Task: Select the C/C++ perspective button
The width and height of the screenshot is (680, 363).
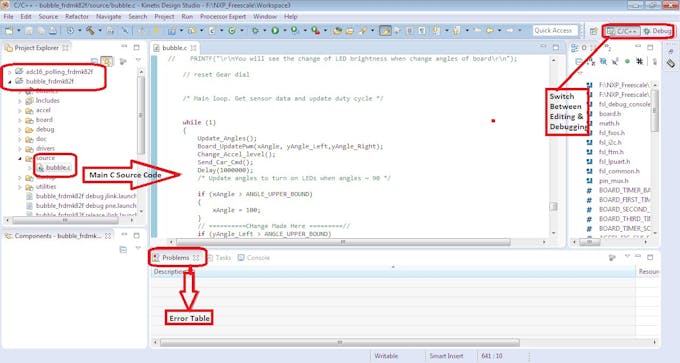Action: (x=623, y=31)
